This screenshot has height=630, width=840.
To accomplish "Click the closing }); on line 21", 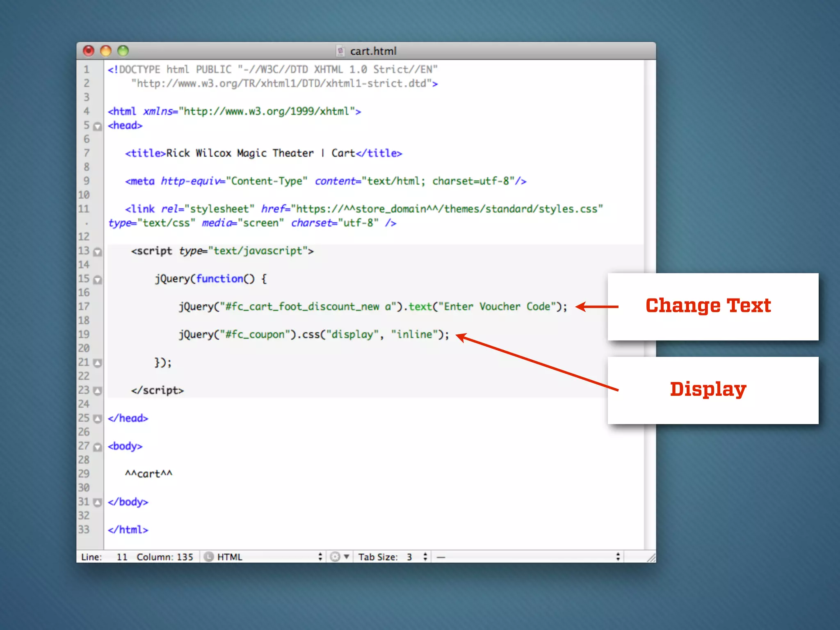I will click(x=163, y=362).
